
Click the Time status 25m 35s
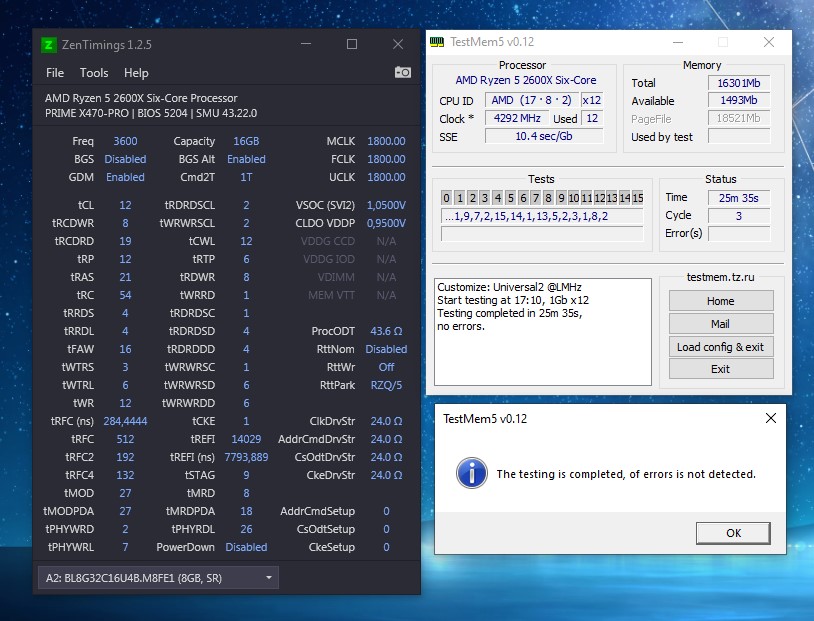coord(739,198)
